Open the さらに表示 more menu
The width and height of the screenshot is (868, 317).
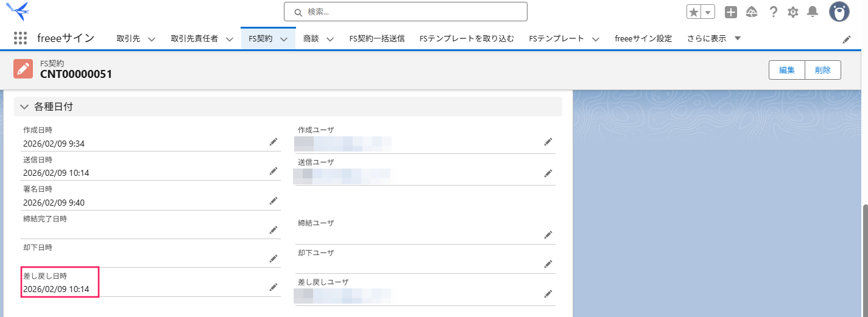click(714, 38)
